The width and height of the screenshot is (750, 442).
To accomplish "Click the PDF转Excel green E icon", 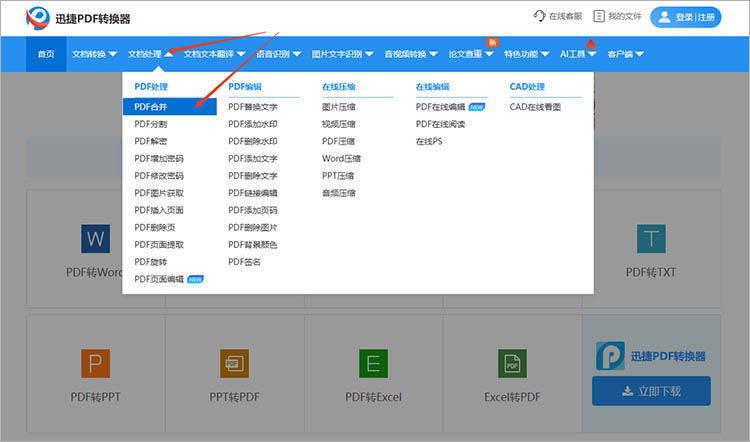I will click(x=374, y=363).
